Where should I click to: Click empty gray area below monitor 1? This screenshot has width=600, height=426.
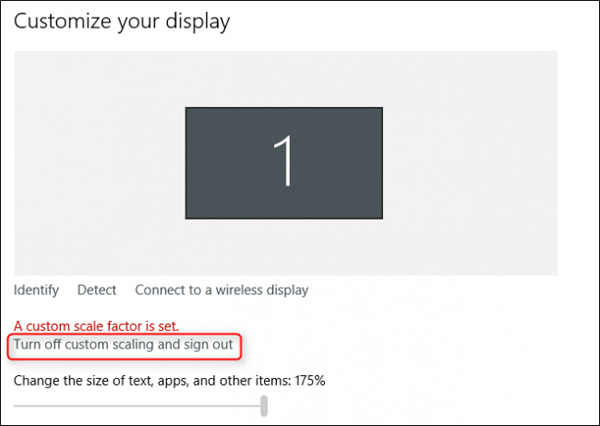[x=284, y=247]
